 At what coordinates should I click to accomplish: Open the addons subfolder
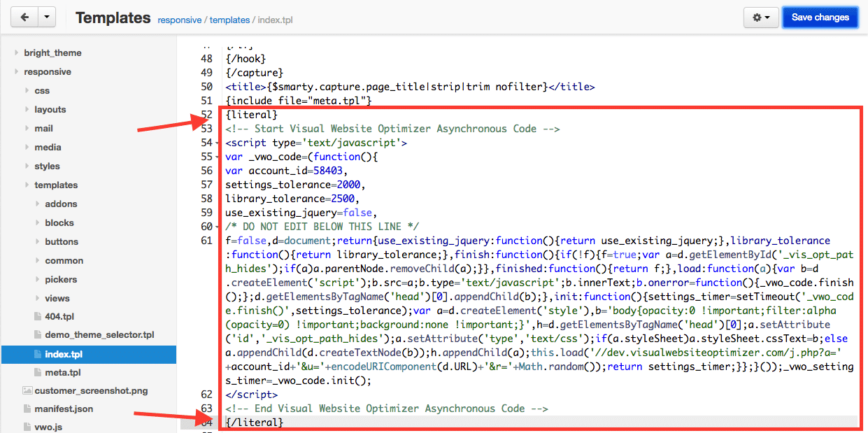pos(61,204)
